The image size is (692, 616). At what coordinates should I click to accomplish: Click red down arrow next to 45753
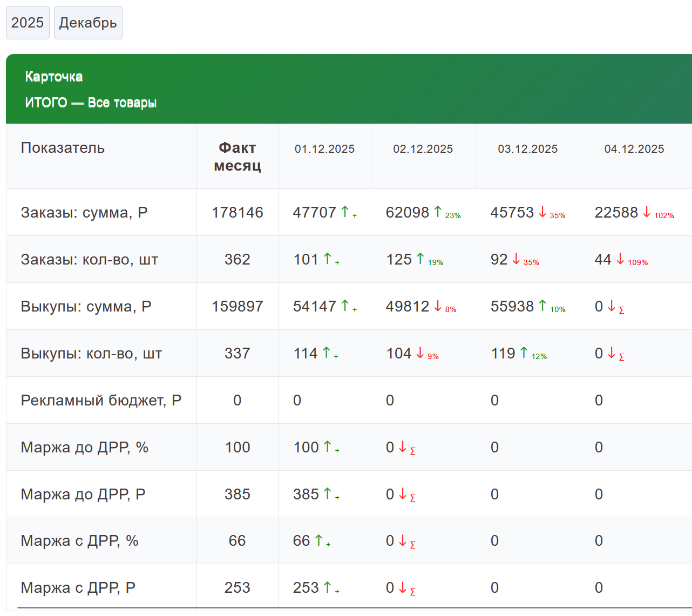click(542, 212)
